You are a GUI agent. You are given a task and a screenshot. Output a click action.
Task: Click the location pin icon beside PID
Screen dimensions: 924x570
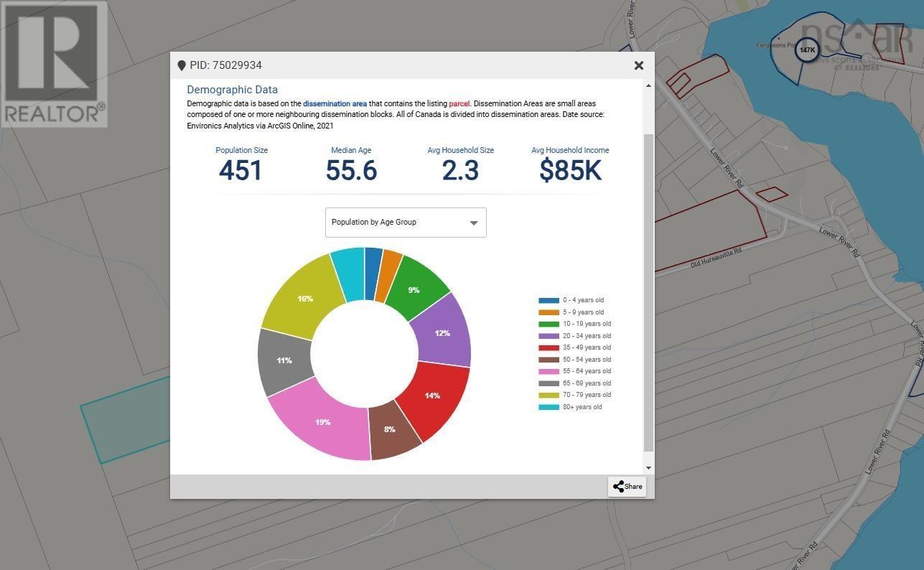182,65
